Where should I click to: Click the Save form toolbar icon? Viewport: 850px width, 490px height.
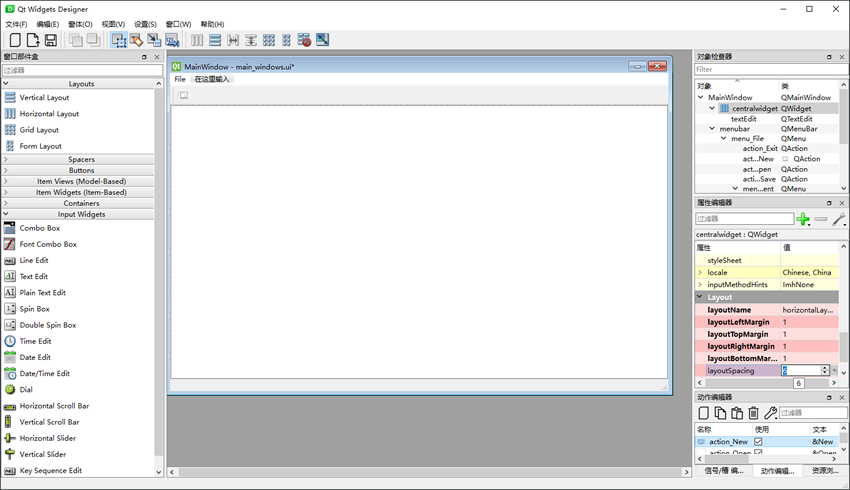pyautogui.click(x=51, y=40)
